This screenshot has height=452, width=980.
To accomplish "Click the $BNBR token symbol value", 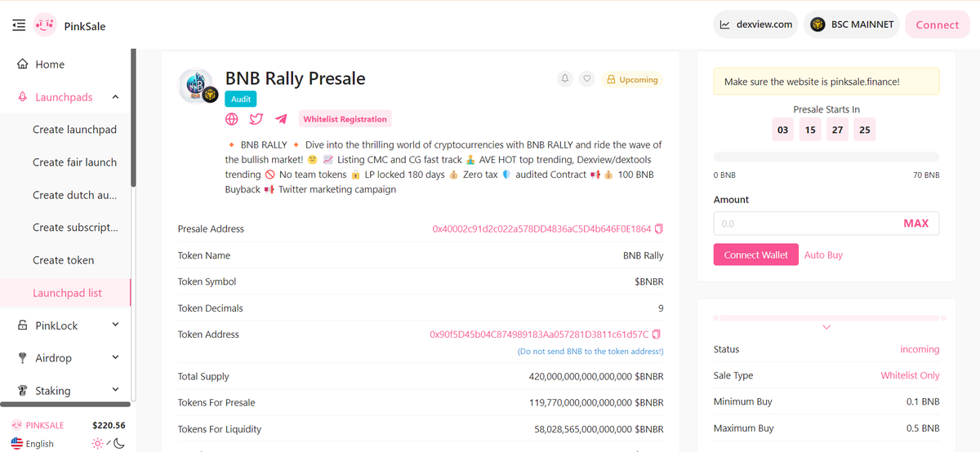I will pos(649,281).
